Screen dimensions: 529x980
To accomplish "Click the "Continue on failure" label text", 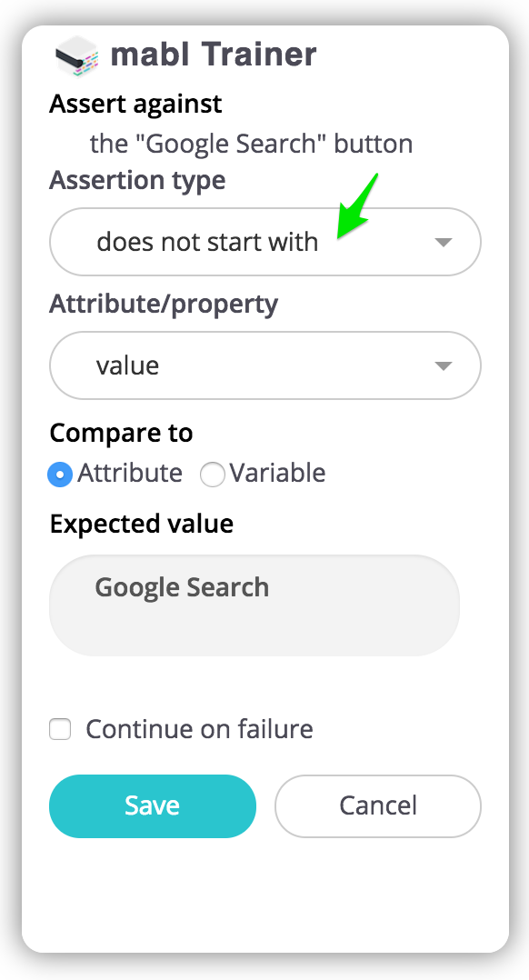I will (x=199, y=729).
